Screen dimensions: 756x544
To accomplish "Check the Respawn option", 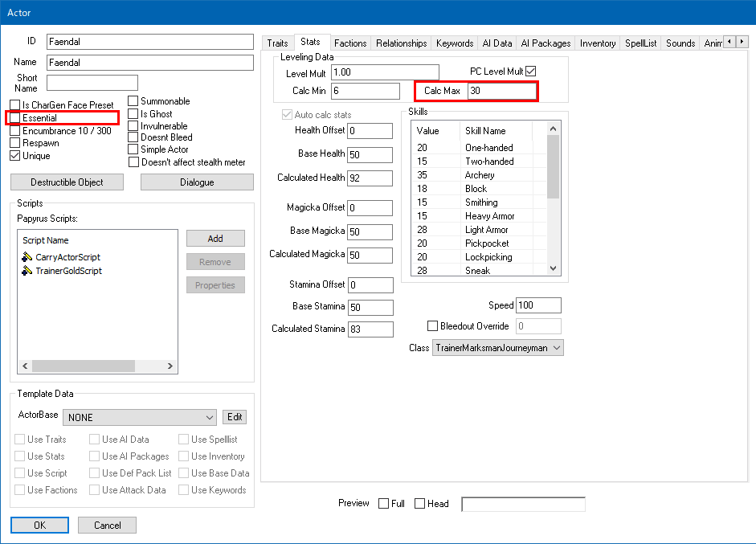I will 15,143.
